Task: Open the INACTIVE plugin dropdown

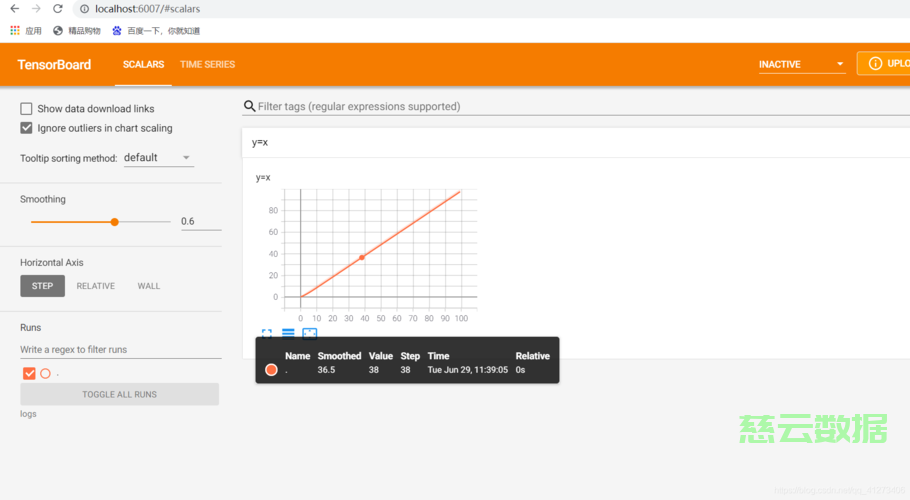Action: click(802, 64)
